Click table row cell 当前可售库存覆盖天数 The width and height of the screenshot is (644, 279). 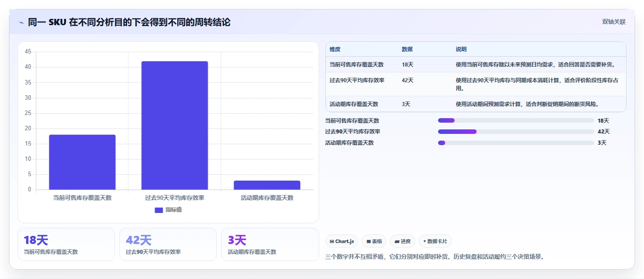click(357, 65)
